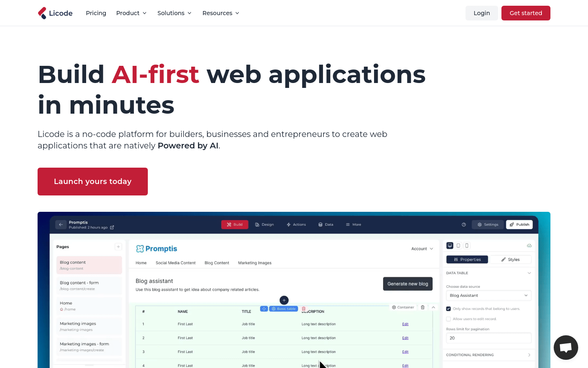The image size is (588, 368).
Task: Expand the Product dropdown menu
Action: (x=131, y=13)
